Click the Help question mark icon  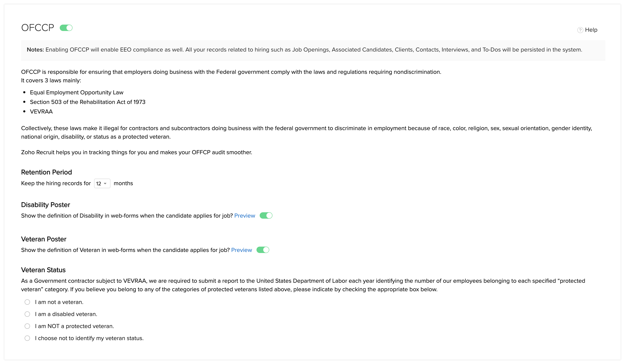click(x=580, y=30)
